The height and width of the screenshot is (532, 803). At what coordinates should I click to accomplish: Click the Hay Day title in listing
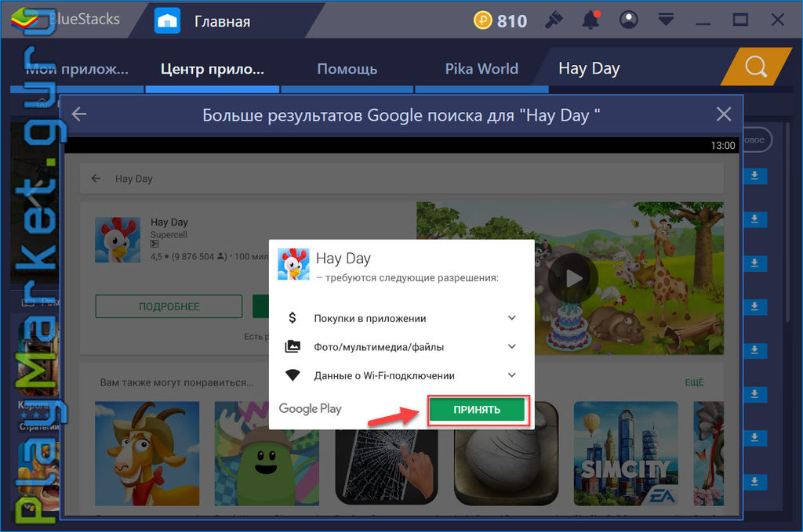click(169, 222)
